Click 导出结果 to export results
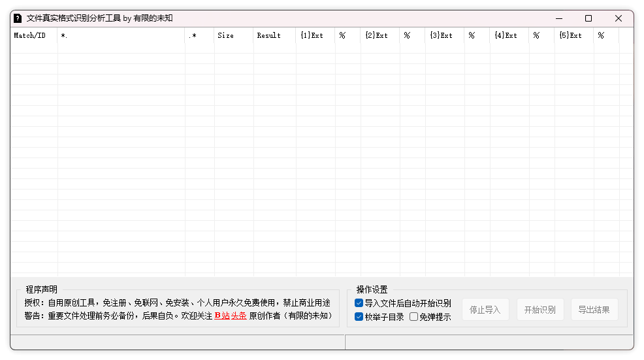Screen dimensions: 644x360 [x=594, y=310]
